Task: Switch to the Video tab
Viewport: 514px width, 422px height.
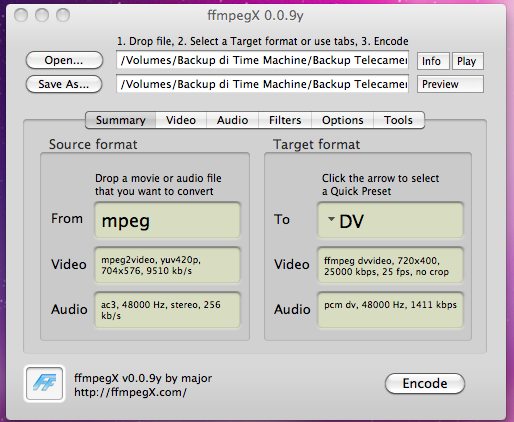Action: (181, 120)
